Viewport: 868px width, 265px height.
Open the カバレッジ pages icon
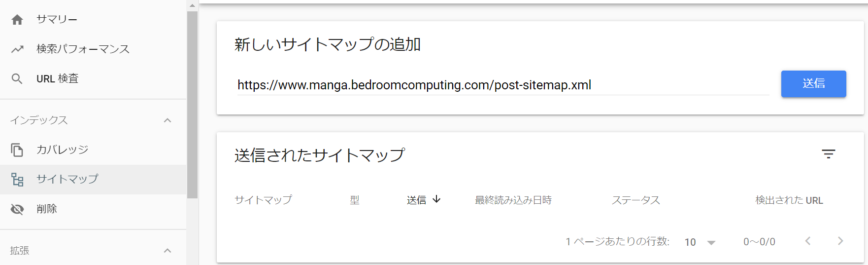(17, 150)
